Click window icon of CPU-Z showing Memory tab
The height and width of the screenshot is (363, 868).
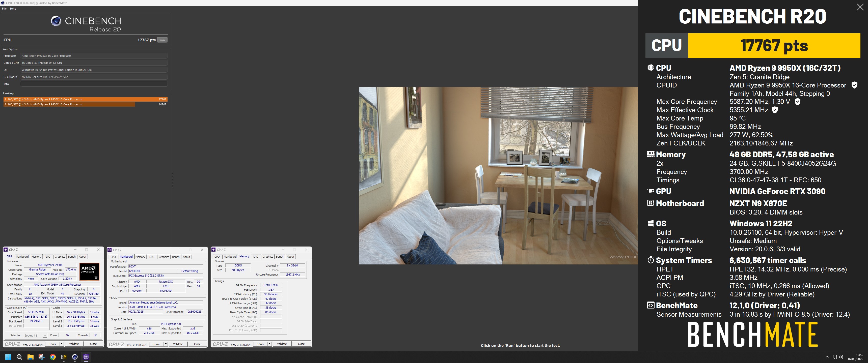tap(214, 250)
